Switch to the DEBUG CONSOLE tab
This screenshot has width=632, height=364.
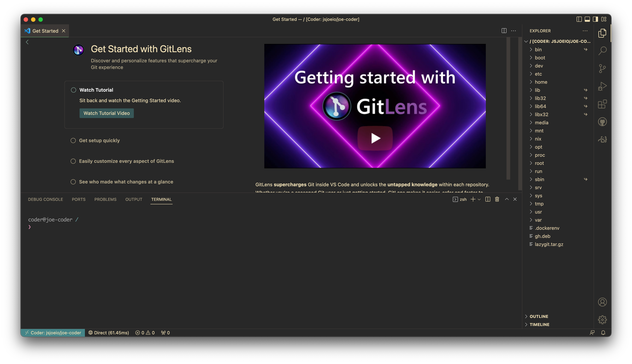click(46, 199)
